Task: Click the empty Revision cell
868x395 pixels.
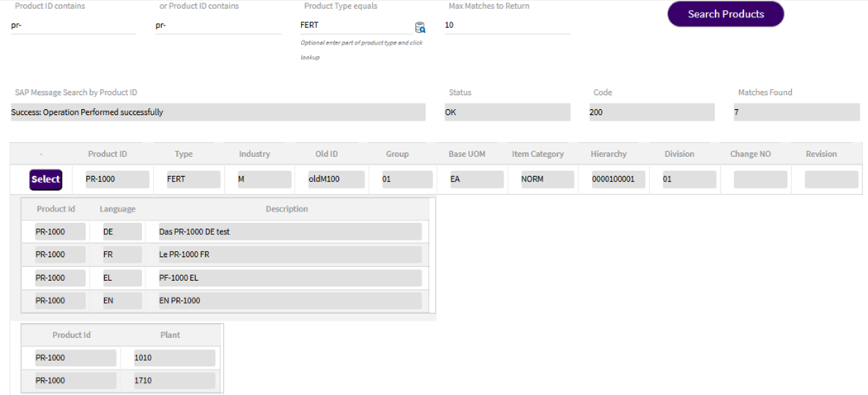Action: pyautogui.click(x=831, y=180)
